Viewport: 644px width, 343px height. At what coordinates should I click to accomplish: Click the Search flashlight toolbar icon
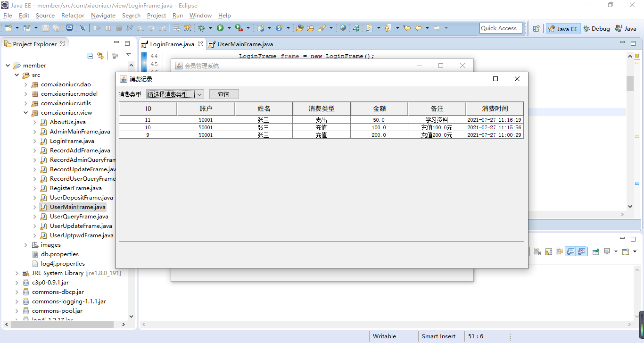click(322, 28)
